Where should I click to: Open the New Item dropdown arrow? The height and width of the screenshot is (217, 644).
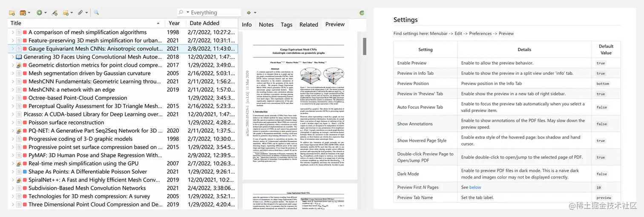[46, 13]
